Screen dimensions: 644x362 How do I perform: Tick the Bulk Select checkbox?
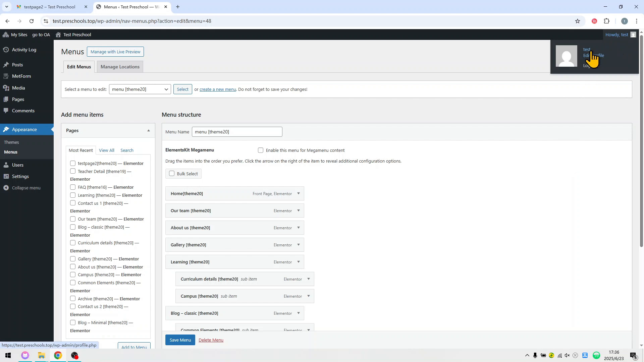coord(172,173)
